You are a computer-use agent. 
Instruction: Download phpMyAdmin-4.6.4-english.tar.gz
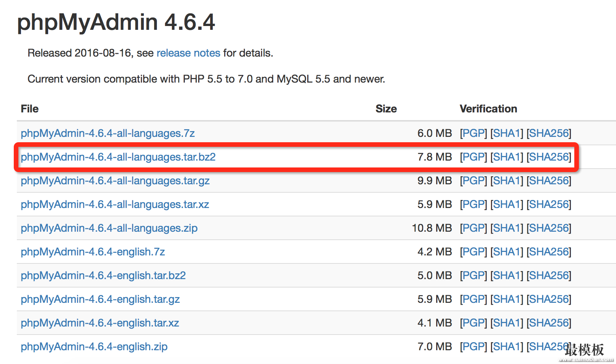click(x=100, y=299)
